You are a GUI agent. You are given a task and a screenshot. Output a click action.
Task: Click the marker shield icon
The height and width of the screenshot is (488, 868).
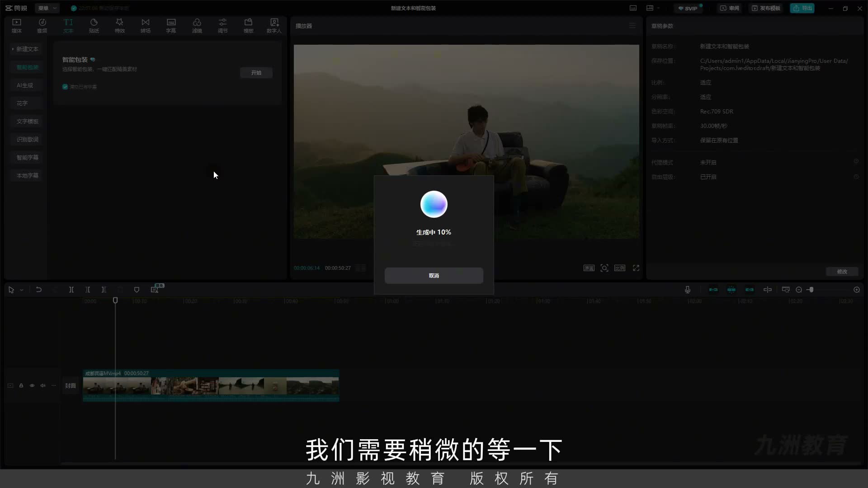137,290
